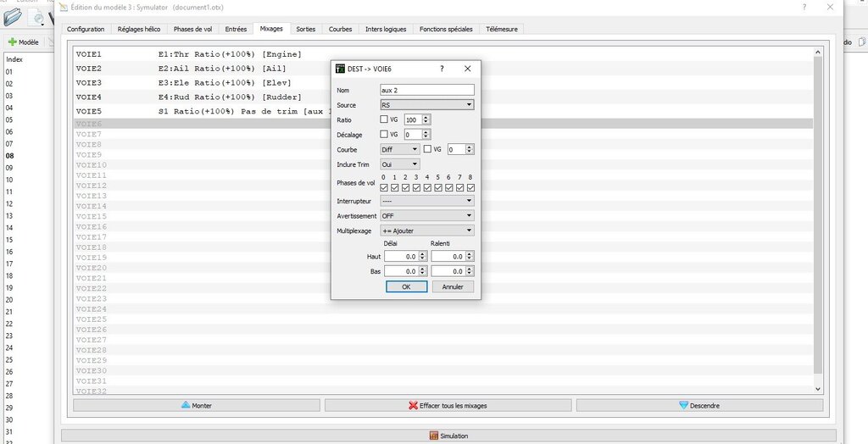Uncheck flight phase 0 checkbox
This screenshot has height=444, width=868.
pyautogui.click(x=384, y=187)
